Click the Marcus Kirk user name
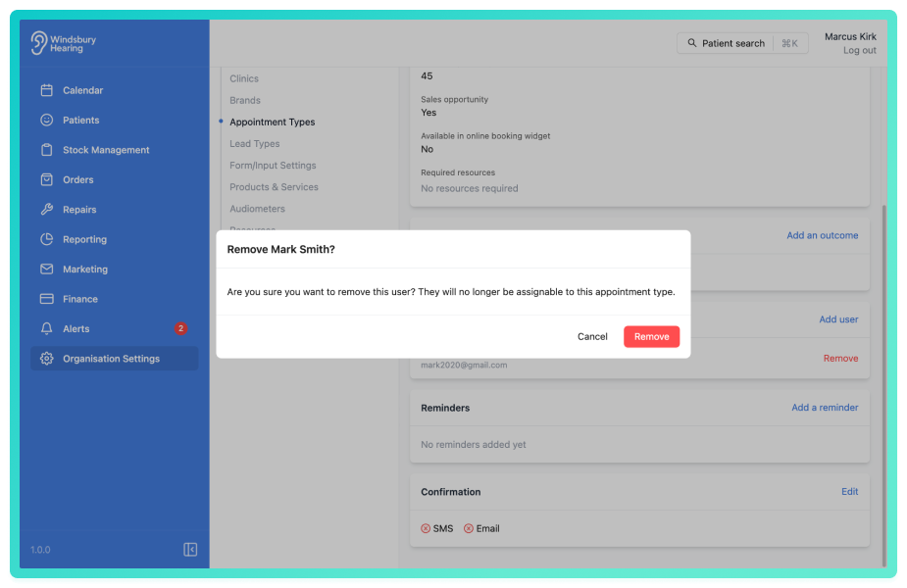907x588 pixels. point(850,36)
